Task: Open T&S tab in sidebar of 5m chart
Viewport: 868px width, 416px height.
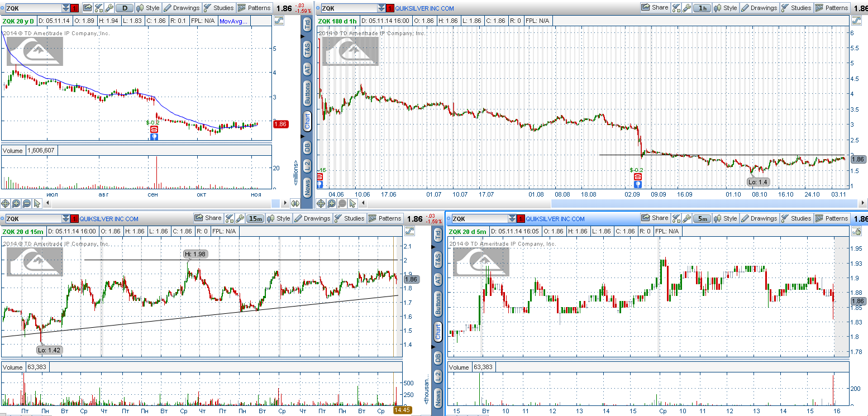Action: pos(438,259)
